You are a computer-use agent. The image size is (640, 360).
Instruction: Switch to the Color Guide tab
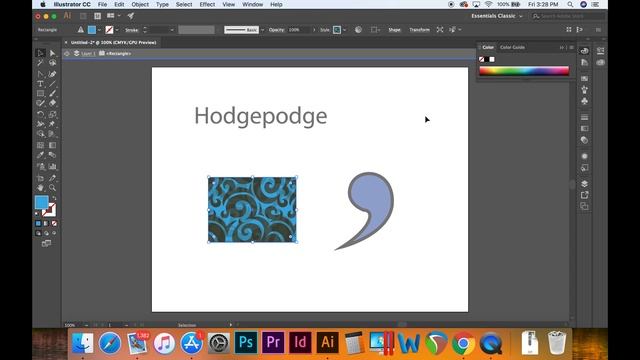tap(512, 47)
